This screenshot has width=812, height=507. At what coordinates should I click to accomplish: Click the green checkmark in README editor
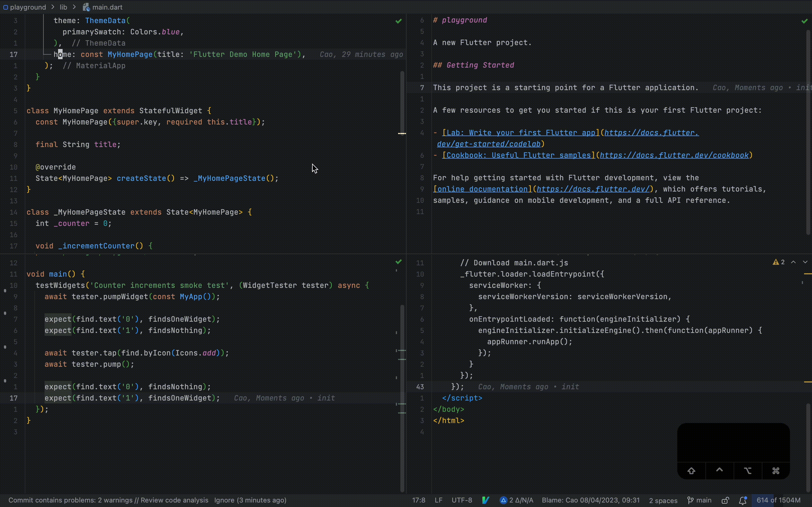click(804, 21)
